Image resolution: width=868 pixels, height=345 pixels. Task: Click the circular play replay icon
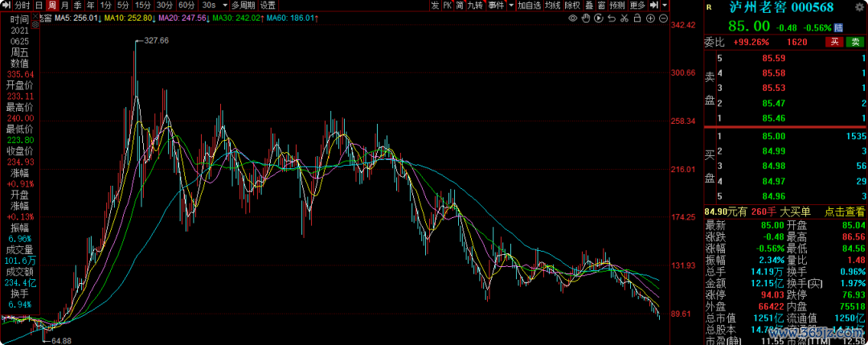click(x=599, y=18)
